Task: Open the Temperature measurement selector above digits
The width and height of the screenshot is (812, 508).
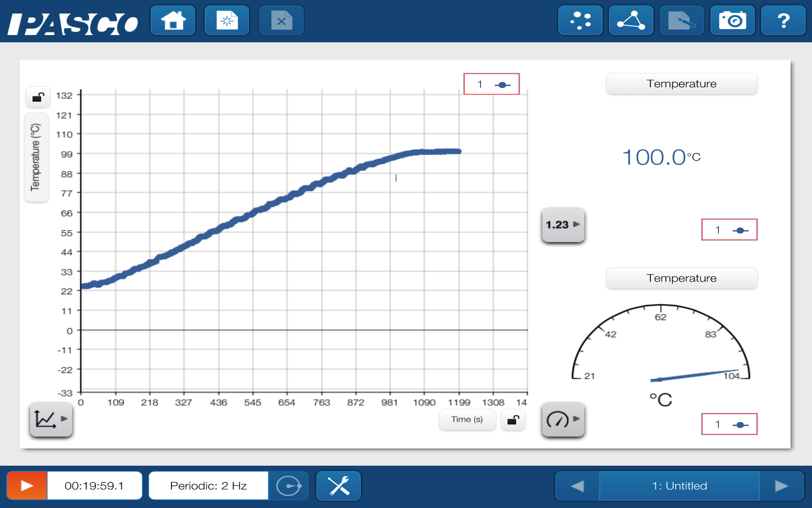Action: pos(681,83)
